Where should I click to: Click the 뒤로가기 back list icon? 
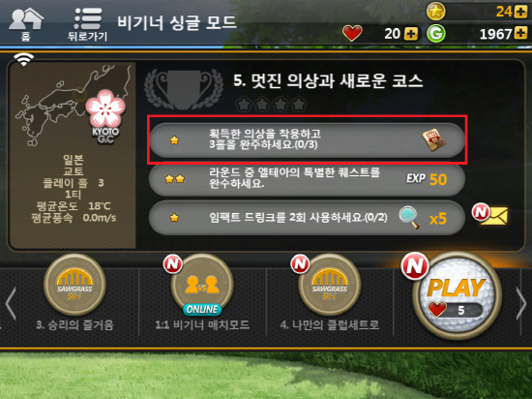point(87,24)
